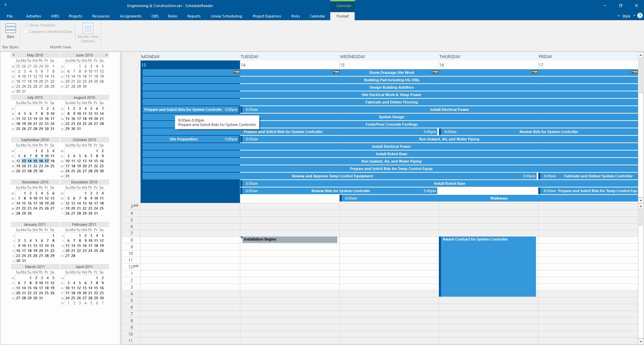Select the September 2010 month header

(x=35, y=140)
